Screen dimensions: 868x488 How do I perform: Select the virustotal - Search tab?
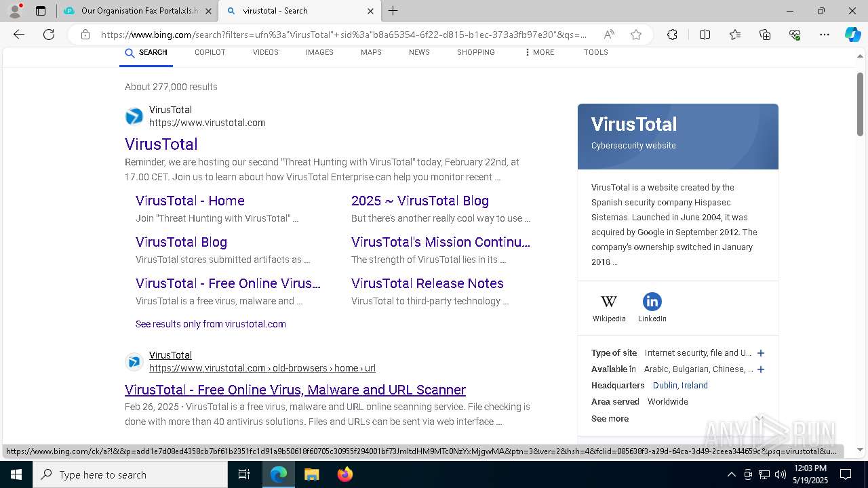pyautogui.click(x=300, y=11)
